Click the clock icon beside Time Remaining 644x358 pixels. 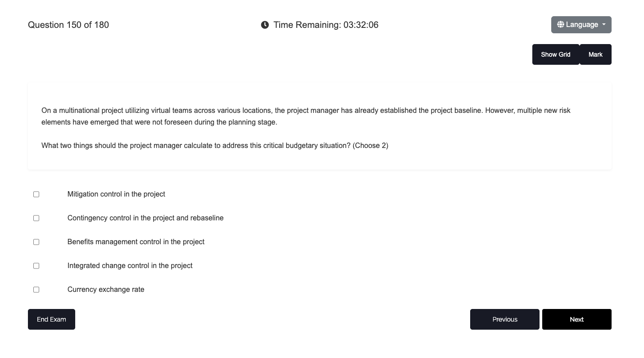(x=265, y=25)
